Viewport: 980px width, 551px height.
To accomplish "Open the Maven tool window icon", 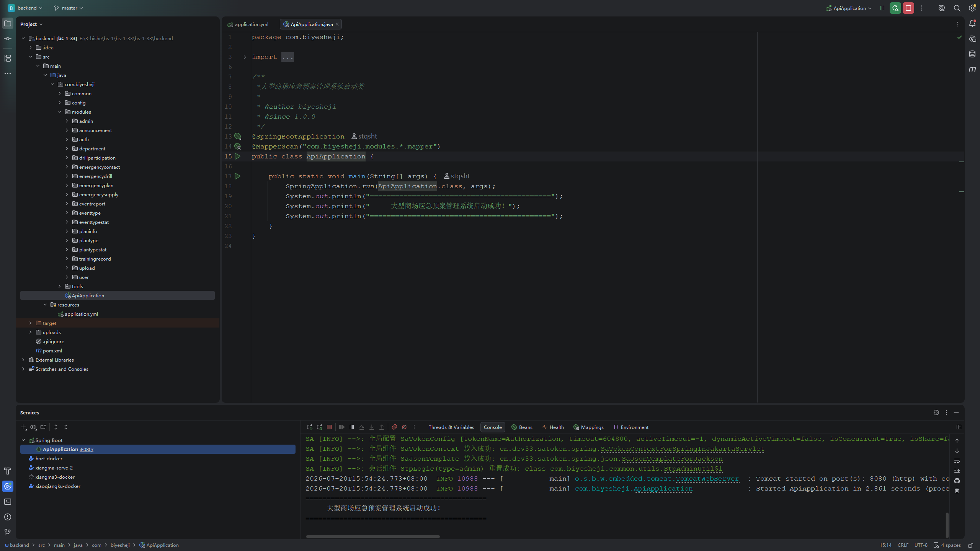I will tap(972, 69).
